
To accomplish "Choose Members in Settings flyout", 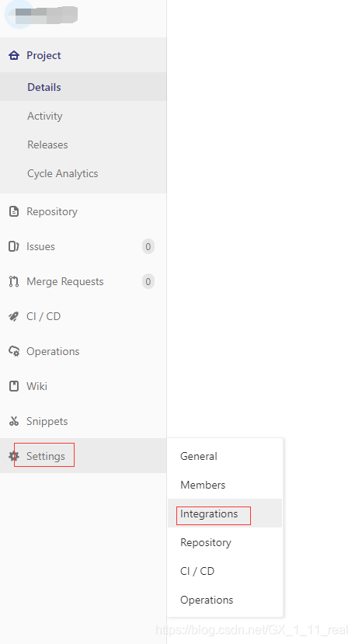I will point(203,485).
